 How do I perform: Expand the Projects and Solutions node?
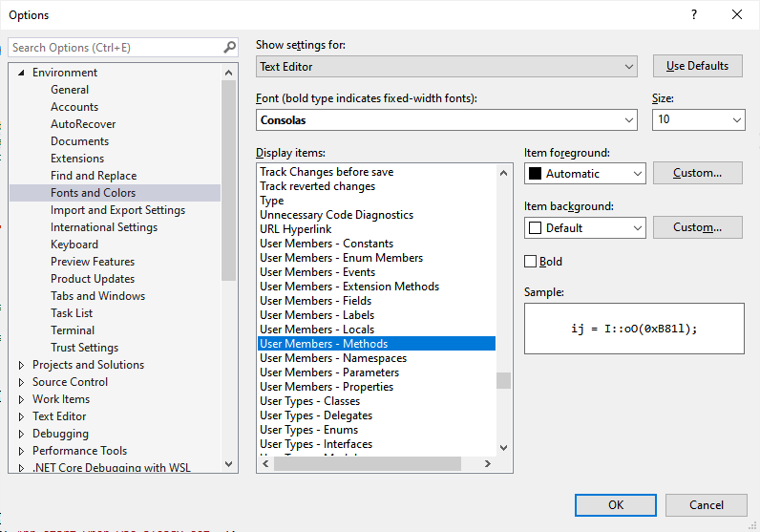[x=21, y=365]
